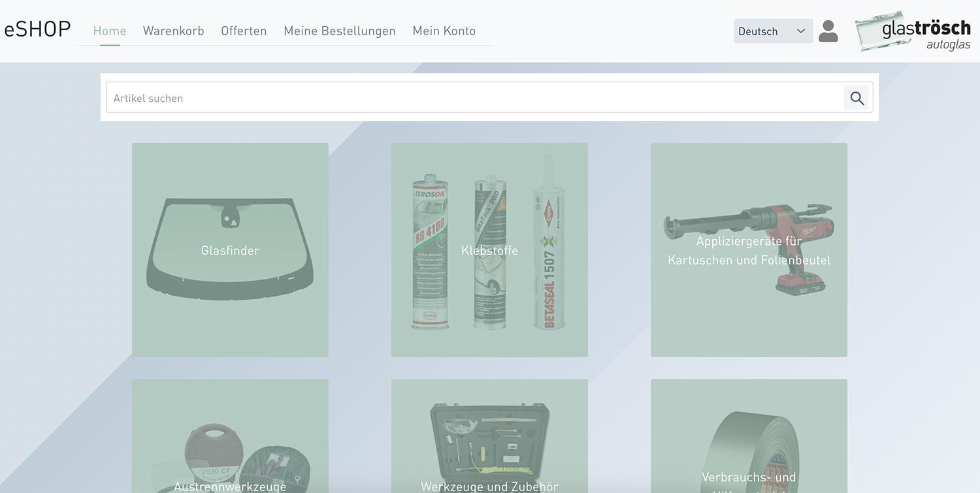Click the search magnifier icon button
980x493 pixels.
(x=857, y=98)
